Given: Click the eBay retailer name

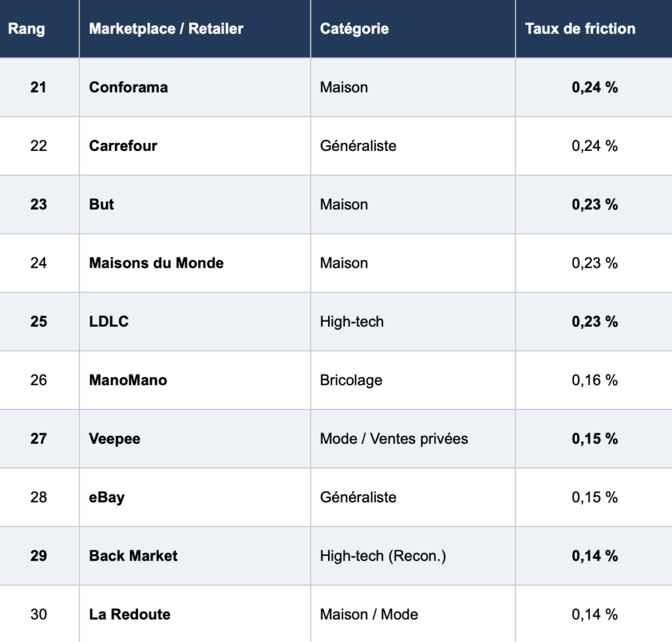Looking at the screenshot, I should (107, 497).
